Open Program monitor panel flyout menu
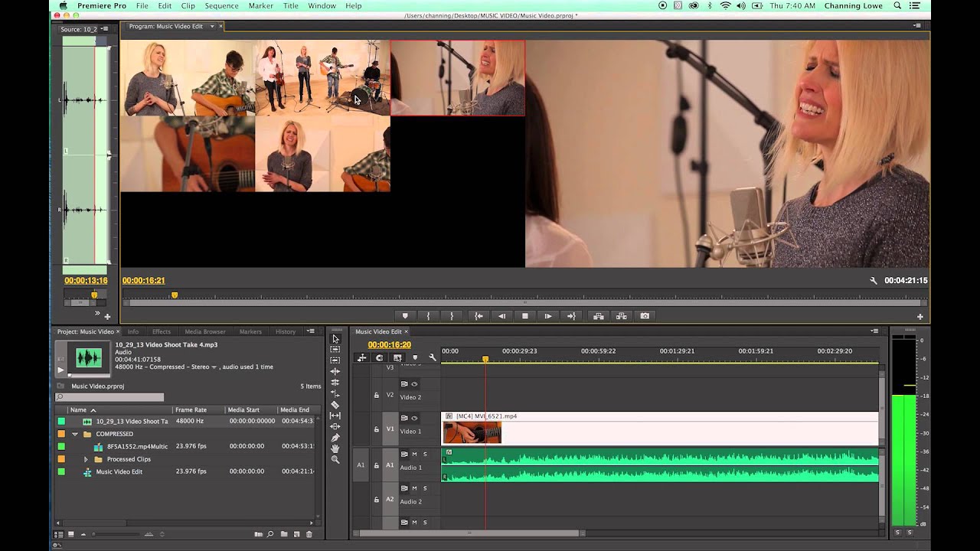The height and width of the screenshot is (551, 980). click(x=917, y=25)
